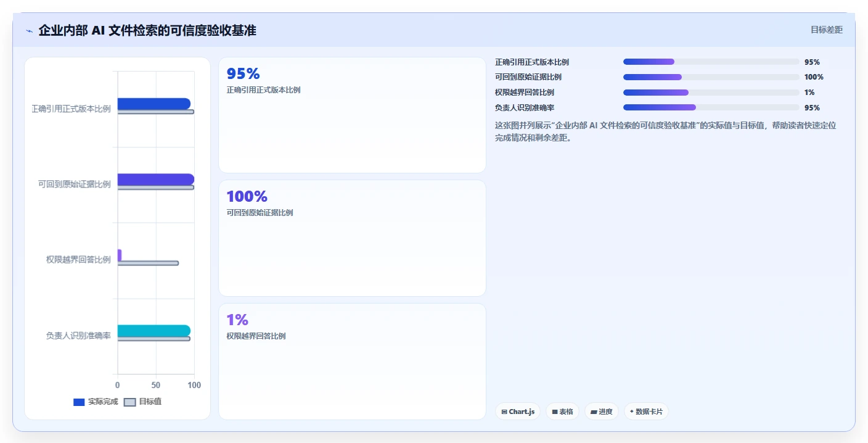868x443 pixels.
Task: Click the 目标差距 label in the header
Action: tap(826, 30)
